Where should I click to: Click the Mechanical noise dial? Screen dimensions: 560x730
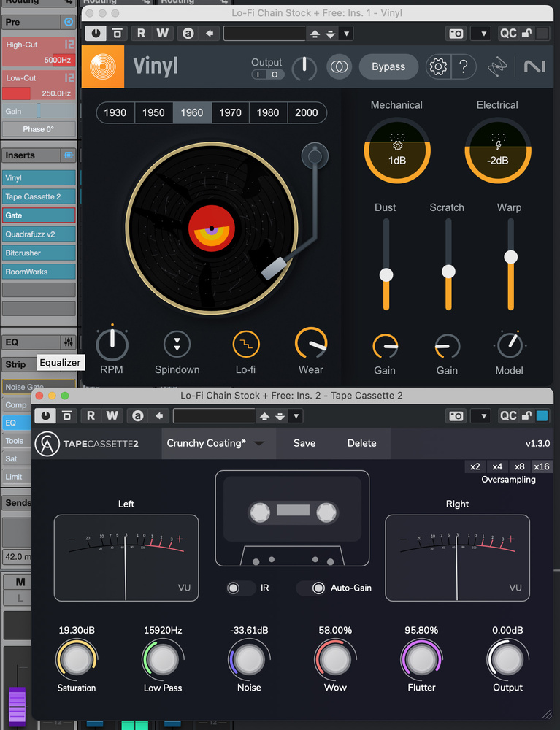point(397,150)
